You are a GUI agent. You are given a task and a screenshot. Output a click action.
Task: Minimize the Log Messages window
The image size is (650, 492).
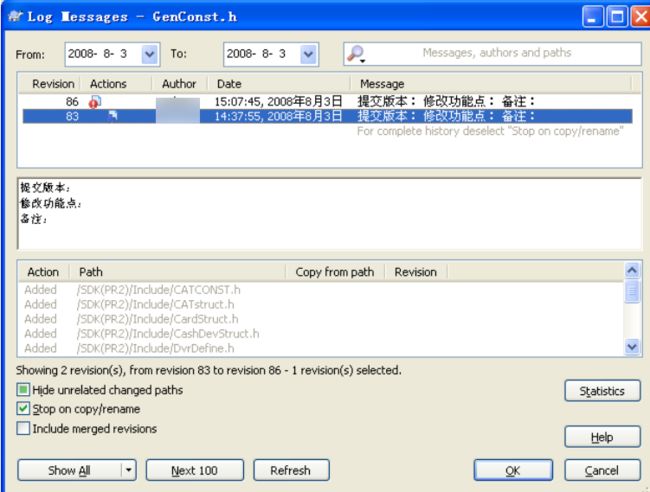pos(592,17)
